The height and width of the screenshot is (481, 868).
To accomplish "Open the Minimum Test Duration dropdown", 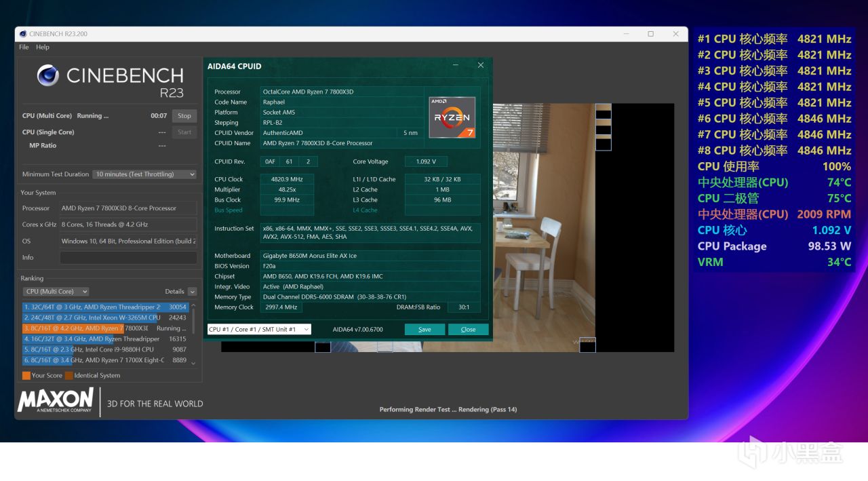I will click(144, 174).
